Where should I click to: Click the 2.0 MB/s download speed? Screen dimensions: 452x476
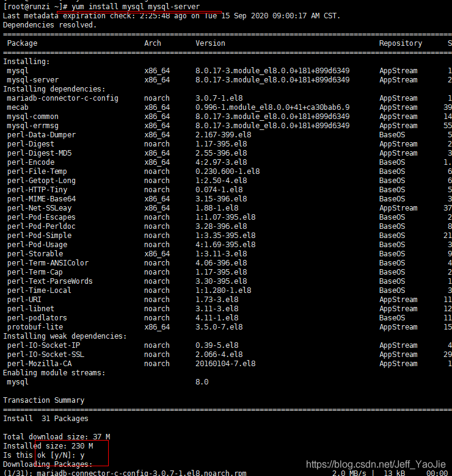click(x=349, y=473)
